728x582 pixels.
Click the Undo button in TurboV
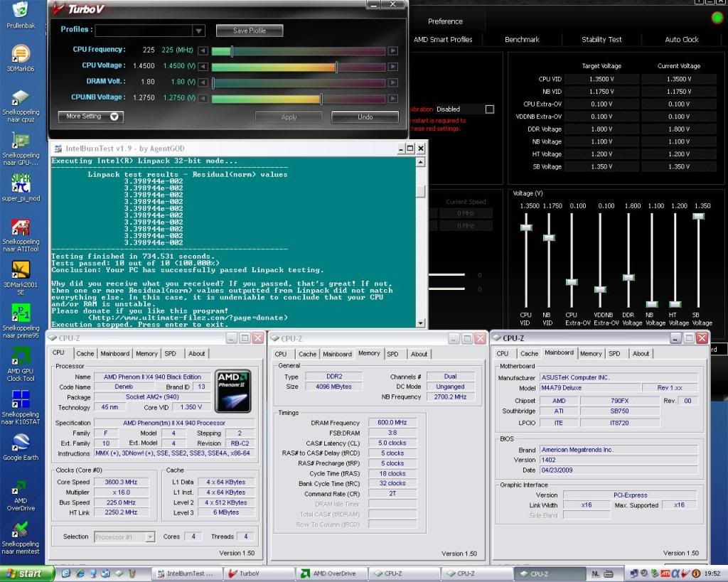click(365, 117)
